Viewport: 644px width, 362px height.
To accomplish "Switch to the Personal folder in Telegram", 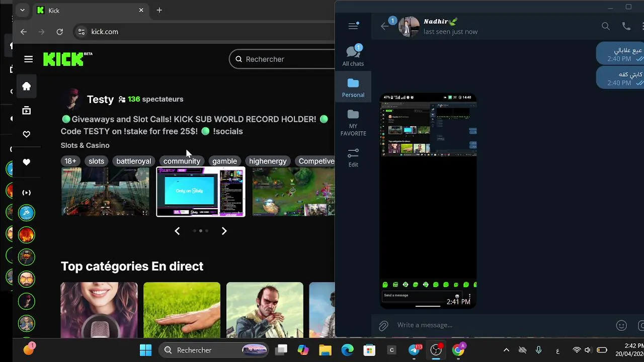I will pos(353,87).
